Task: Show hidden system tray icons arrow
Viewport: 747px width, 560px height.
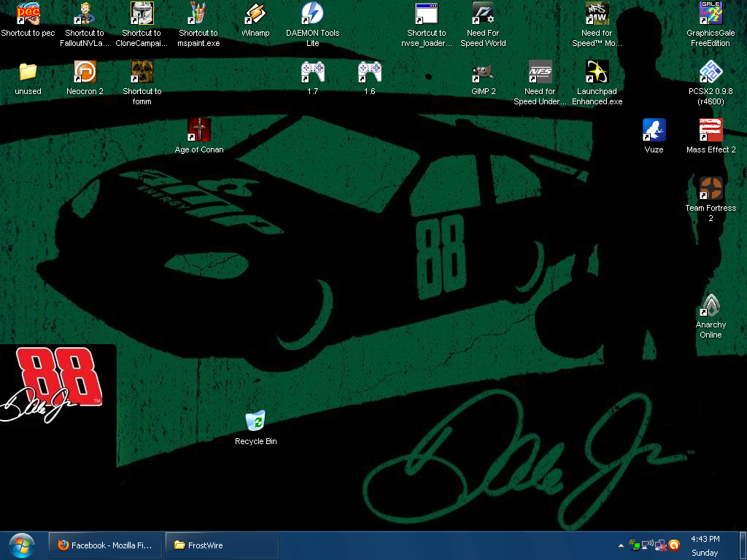Action: pyautogui.click(x=621, y=545)
